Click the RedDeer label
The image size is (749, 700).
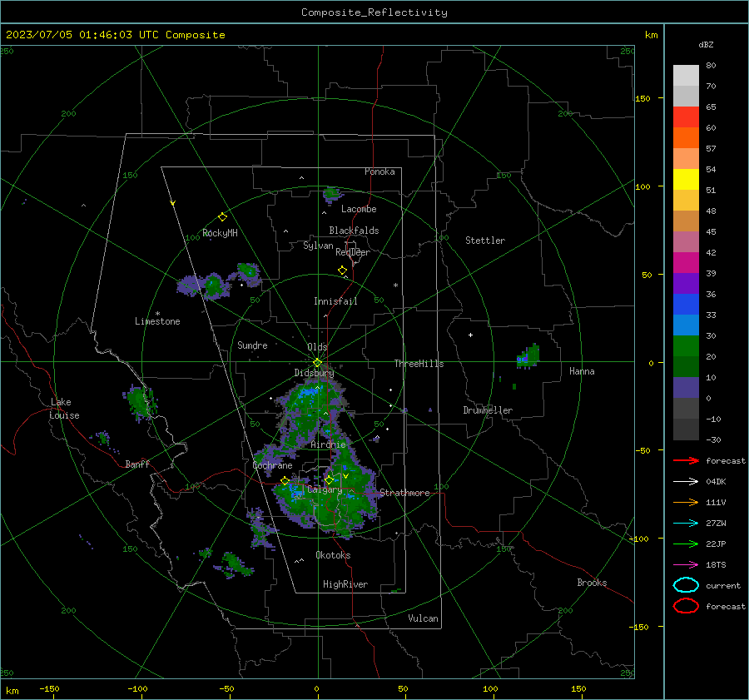(353, 252)
